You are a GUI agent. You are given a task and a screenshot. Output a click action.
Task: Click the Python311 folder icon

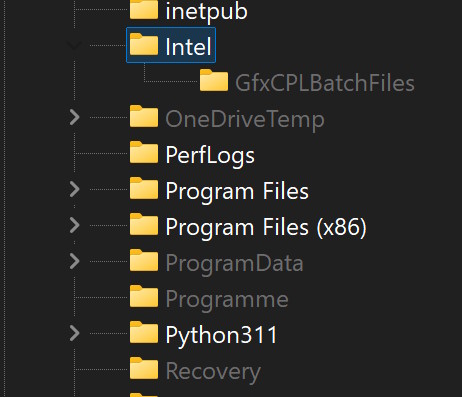144,332
